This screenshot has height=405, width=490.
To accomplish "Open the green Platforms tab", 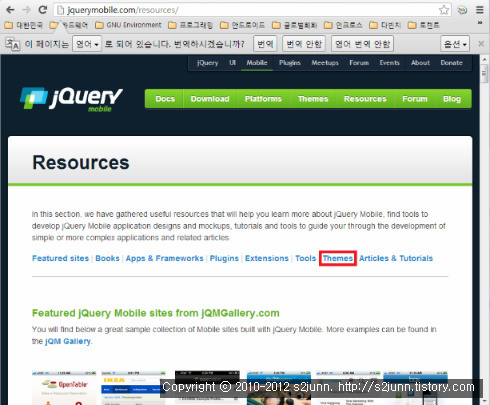I will point(263,99).
